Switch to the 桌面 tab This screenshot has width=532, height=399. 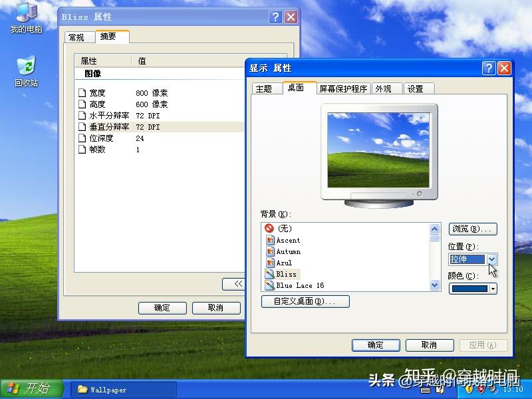300,88
